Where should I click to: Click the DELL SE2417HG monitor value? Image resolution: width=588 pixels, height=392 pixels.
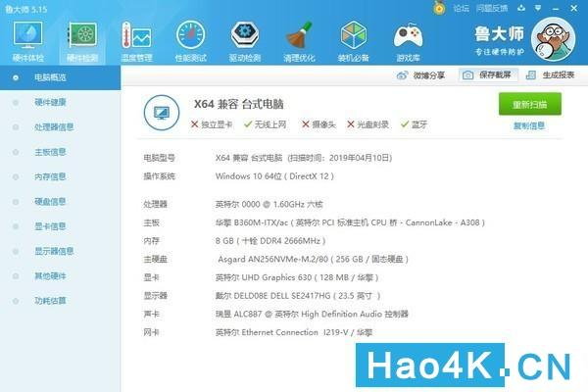tap(298, 296)
